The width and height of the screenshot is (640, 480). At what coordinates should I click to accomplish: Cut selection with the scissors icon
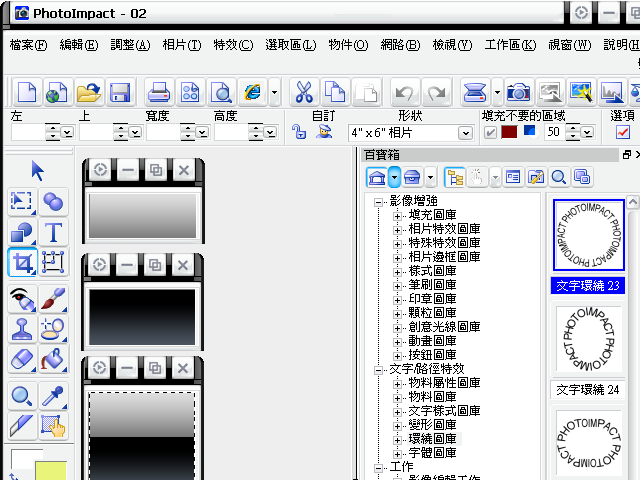pyautogui.click(x=304, y=92)
